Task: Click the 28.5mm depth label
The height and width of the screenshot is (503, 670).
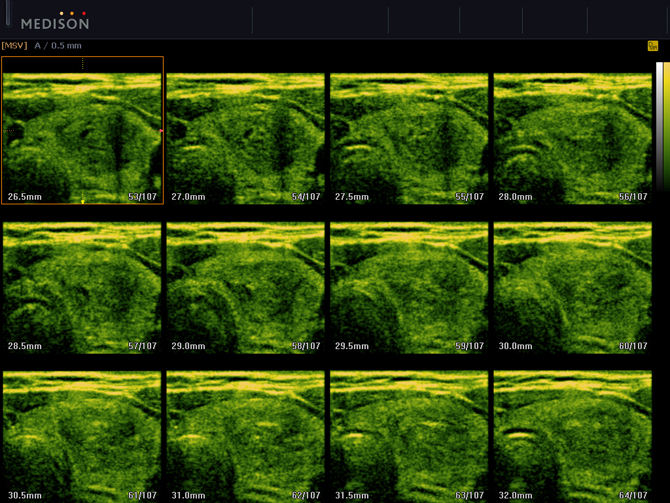Action: pos(25,346)
